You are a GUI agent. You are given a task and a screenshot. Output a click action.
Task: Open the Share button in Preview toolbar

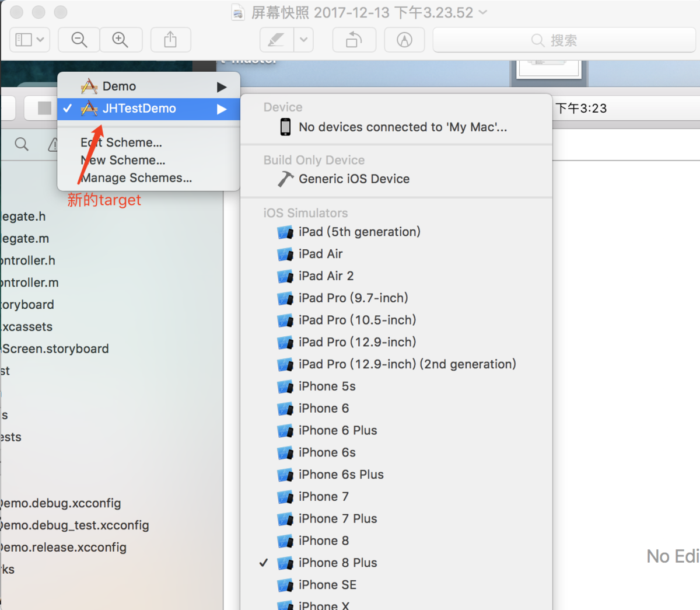click(x=170, y=40)
